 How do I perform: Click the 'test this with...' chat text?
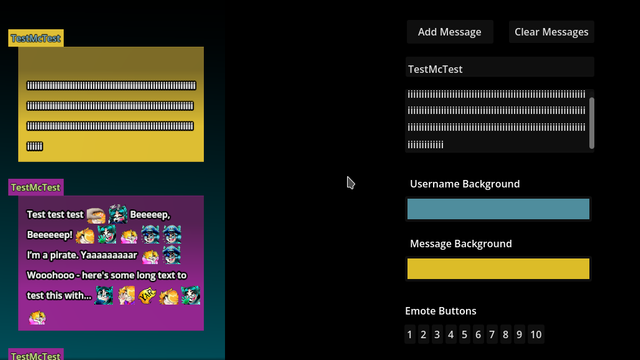(x=59, y=296)
